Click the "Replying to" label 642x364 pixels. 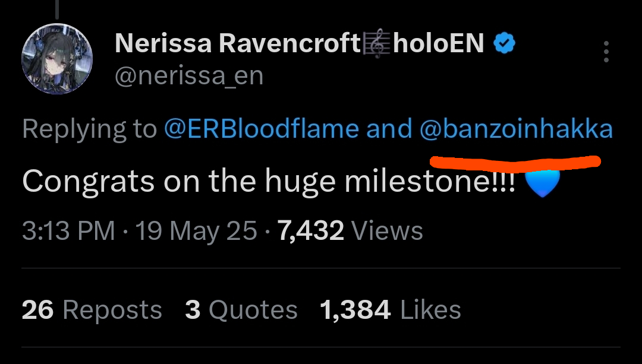pos(89,129)
